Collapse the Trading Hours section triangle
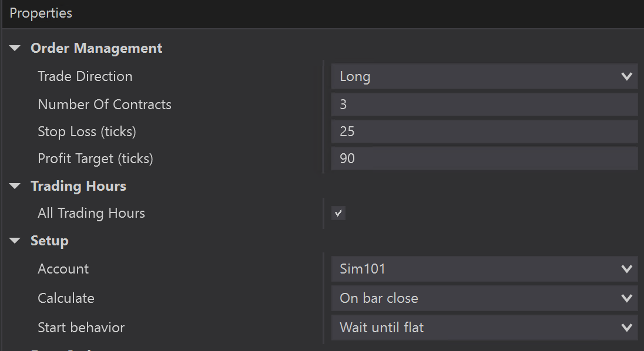 pos(15,186)
